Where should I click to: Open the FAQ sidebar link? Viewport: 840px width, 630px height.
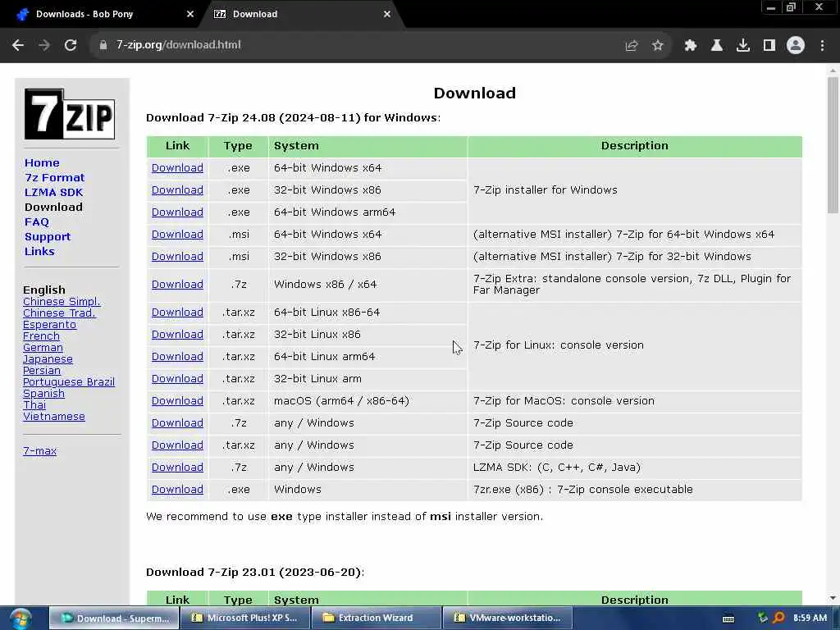[36, 221]
